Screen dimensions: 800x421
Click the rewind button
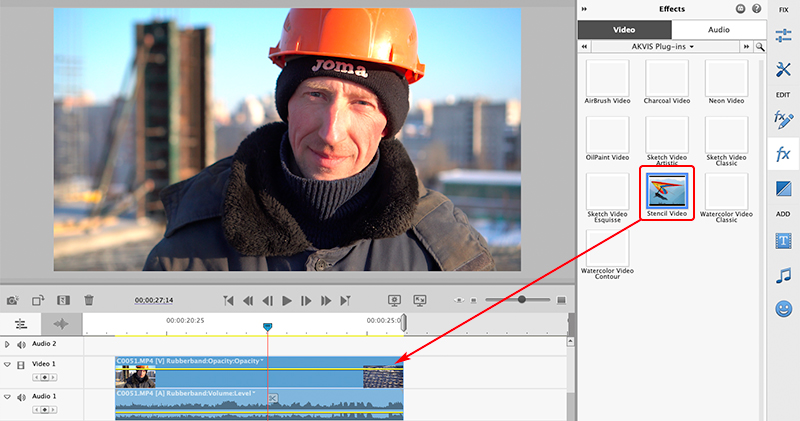point(248,301)
